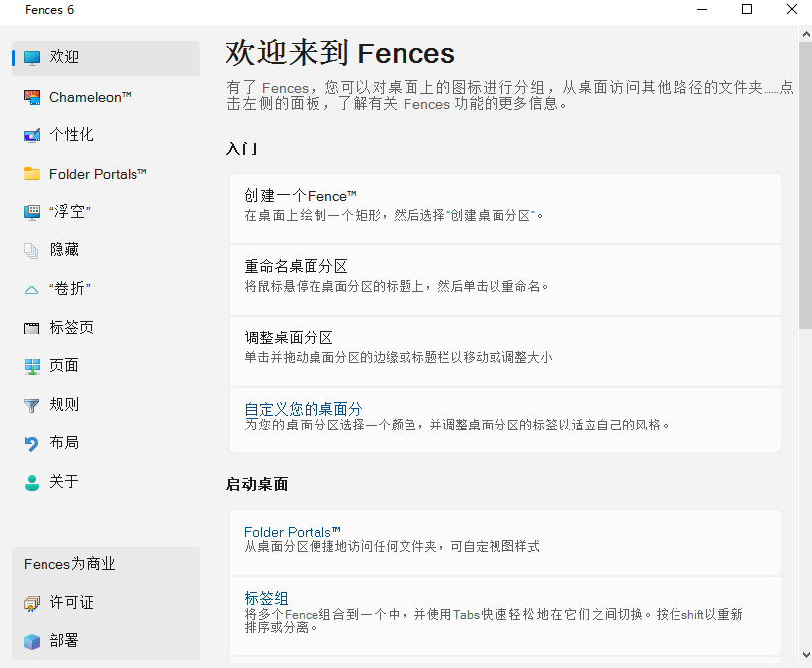Click the 欢迎 monitor icon in sidebar
The height and width of the screenshot is (668, 812).
pos(32,58)
